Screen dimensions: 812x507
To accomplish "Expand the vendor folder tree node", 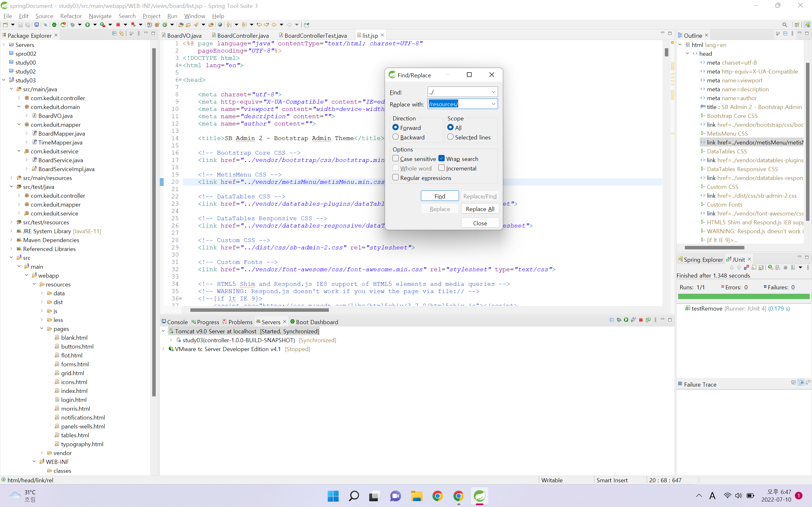I will (42, 453).
